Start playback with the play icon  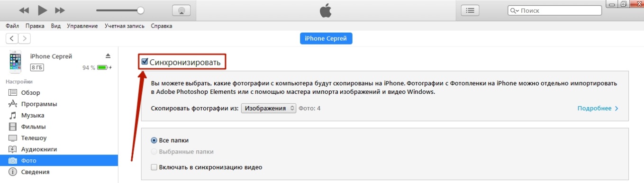click(42, 10)
